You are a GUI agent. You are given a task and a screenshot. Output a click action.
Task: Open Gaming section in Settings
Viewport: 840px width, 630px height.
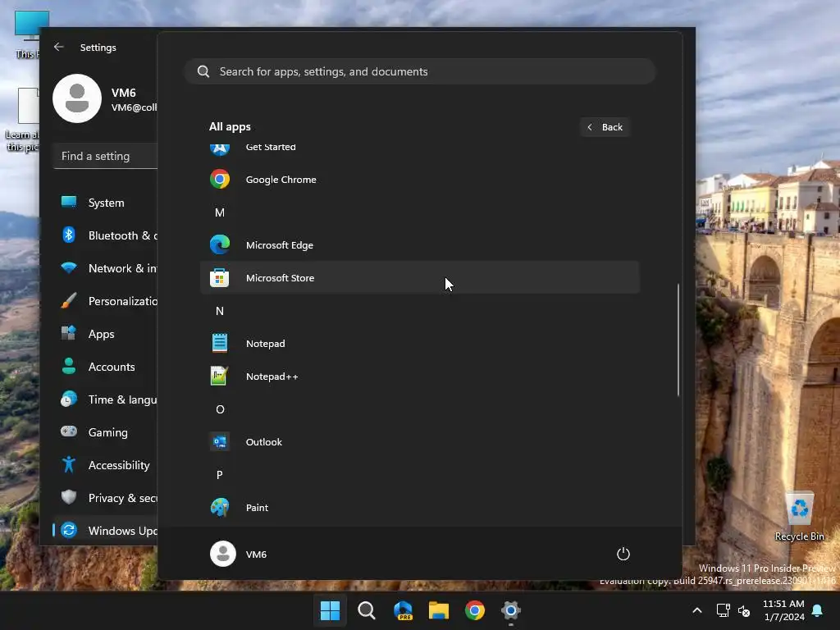point(106,432)
